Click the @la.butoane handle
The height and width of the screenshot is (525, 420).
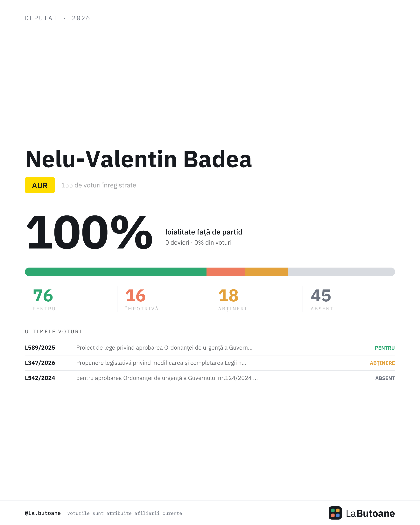[43, 513]
